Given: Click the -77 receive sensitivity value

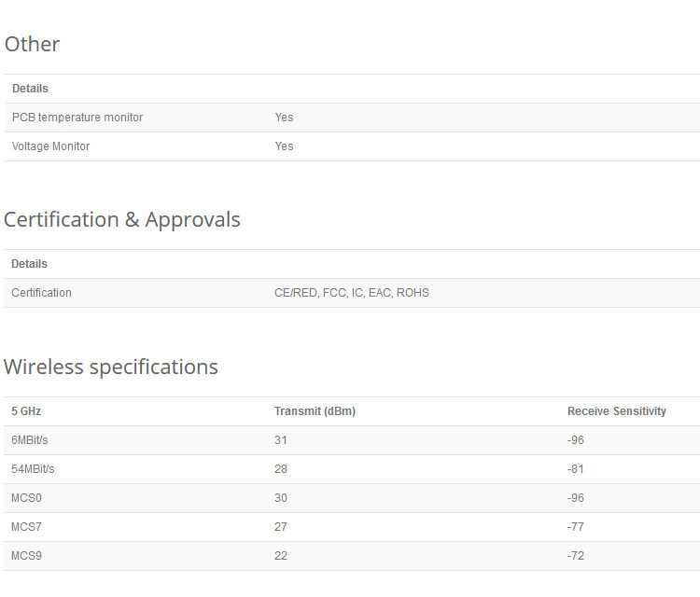Looking at the screenshot, I should (575, 527).
